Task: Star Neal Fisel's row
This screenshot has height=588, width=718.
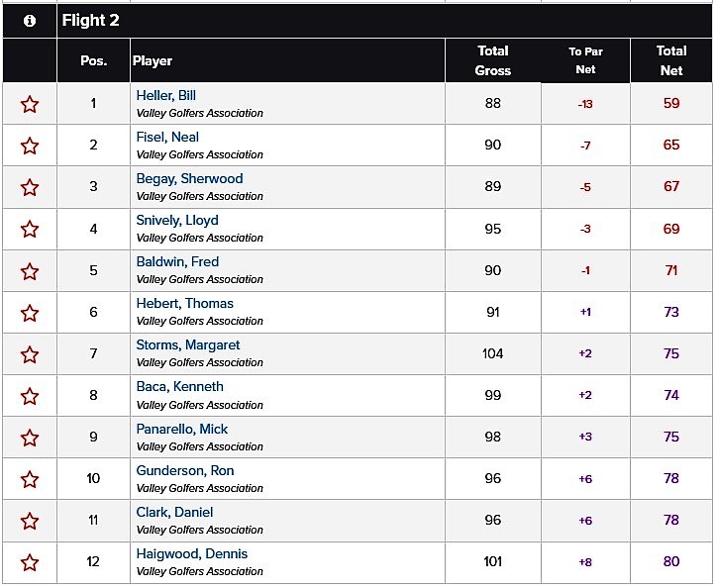Action: click(30, 146)
